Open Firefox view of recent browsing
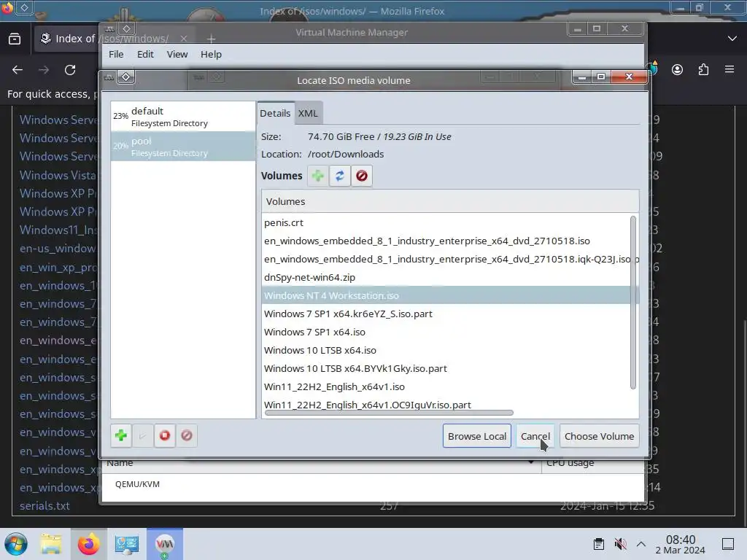The width and height of the screenshot is (747, 560). pos(15,39)
